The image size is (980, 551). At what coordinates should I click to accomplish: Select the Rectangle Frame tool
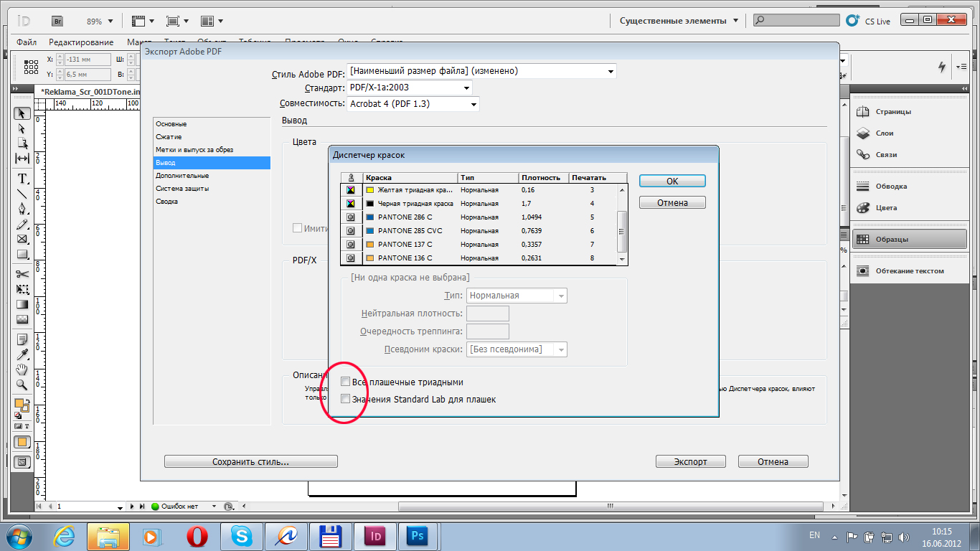click(22, 239)
